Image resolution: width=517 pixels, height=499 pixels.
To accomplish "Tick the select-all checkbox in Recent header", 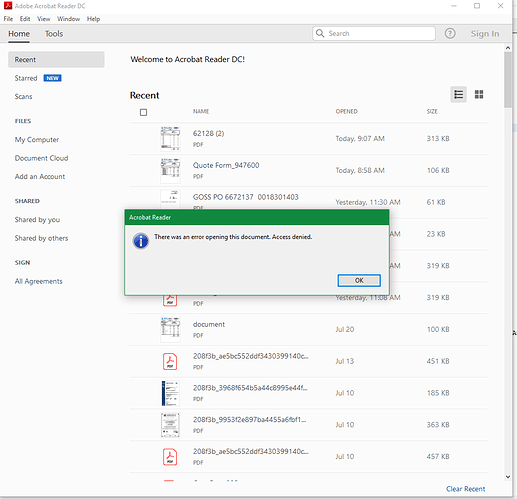I will coord(143,112).
